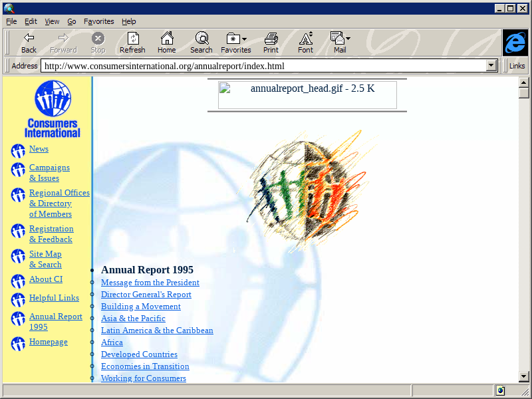The width and height of the screenshot is (532, 399).
Task: Click the broken annualreport_head.gif image
Action: point(307,95)
